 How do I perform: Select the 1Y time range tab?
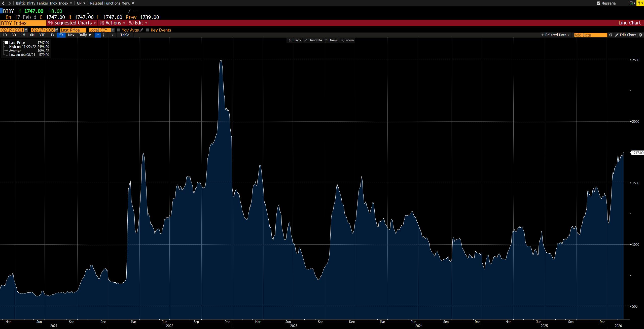tap(52, 35)
